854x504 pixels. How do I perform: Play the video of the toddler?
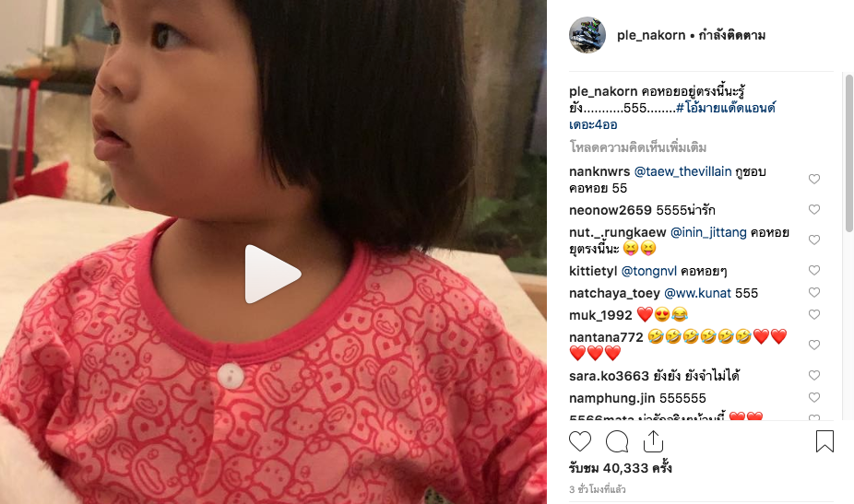[x=272, y=274]
